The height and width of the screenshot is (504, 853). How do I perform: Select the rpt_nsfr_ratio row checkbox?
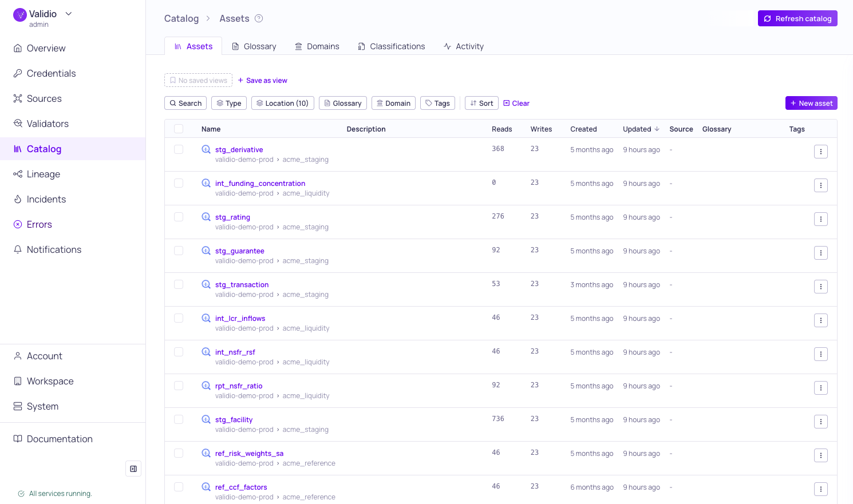(x=179, y=386)
